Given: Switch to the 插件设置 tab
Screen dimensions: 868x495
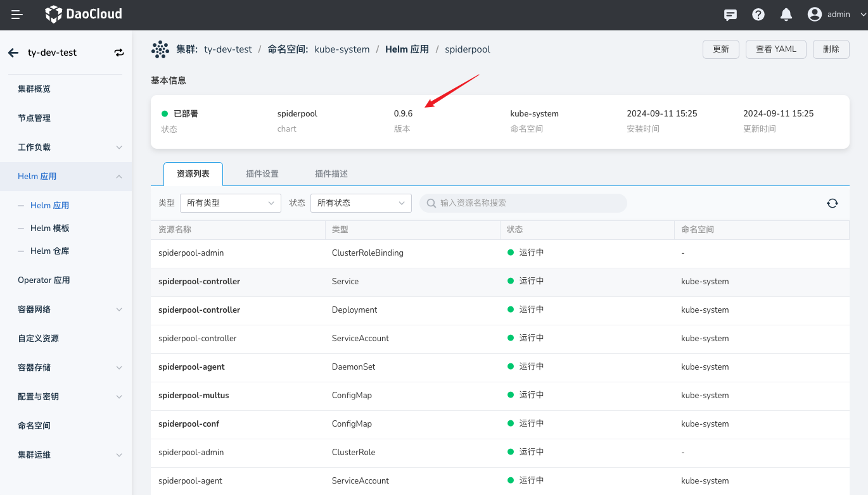Looking at the screenshot, I should (x=262, y=174).
